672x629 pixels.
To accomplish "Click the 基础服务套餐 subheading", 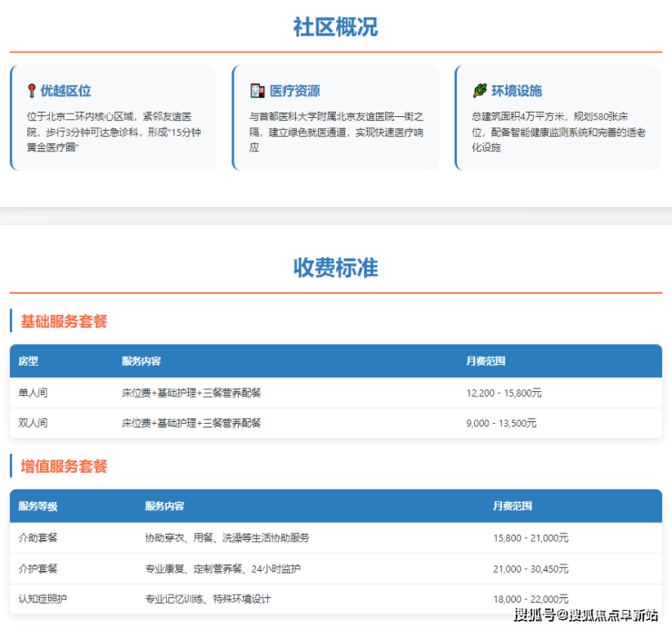I will [64, 321].
